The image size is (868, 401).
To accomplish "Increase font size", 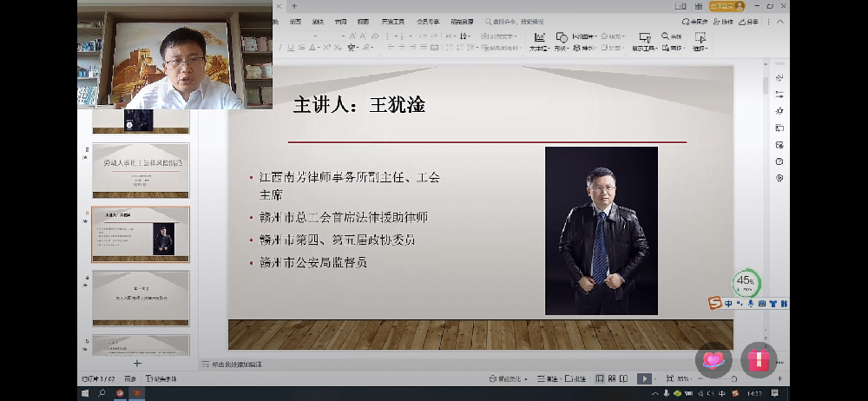I will click(352, 36).
